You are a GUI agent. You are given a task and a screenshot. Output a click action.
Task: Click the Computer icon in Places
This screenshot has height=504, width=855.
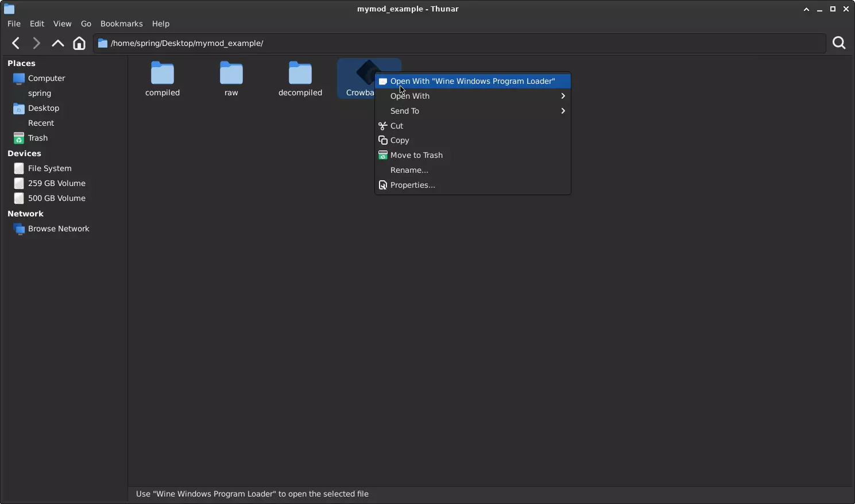[19, 78]
